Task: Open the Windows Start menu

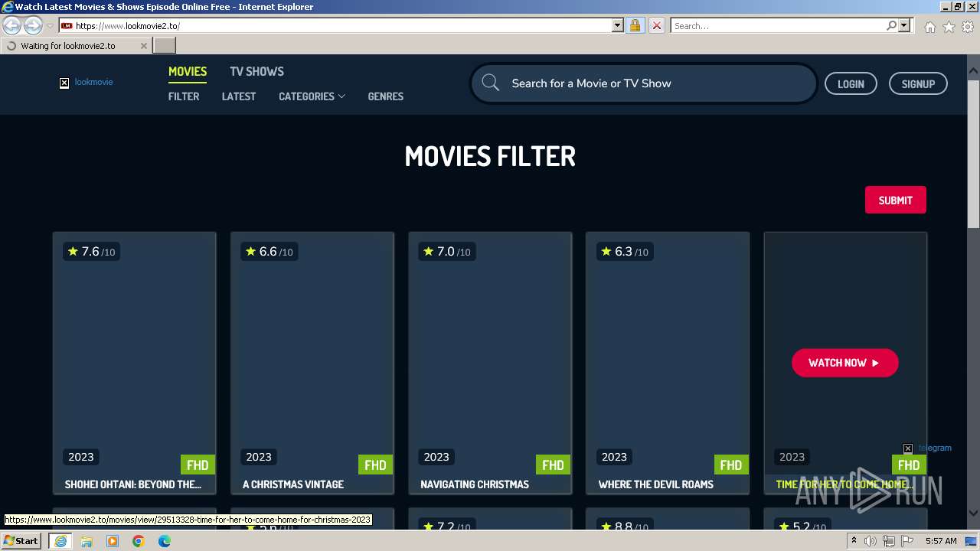Action: point(21,541)
